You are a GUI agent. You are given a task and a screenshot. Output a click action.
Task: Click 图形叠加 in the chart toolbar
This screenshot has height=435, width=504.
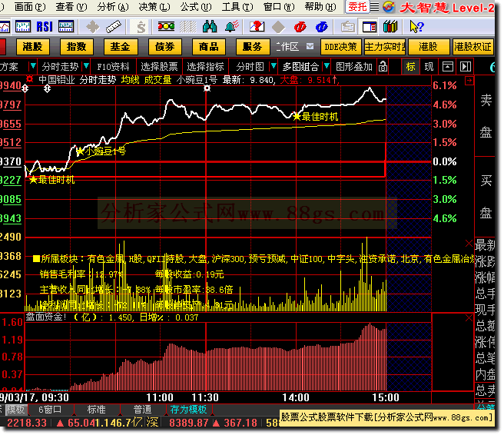click(x=354, y=67)
